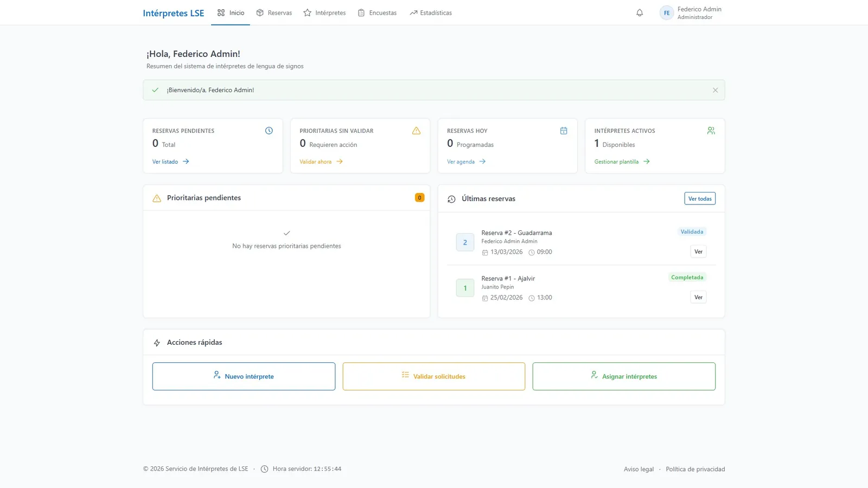Image resolution: width=868 pixels, height=488 pixels.
Task: Click the clock icon in Reservas Pendientes card
Action: coord(269,131)
